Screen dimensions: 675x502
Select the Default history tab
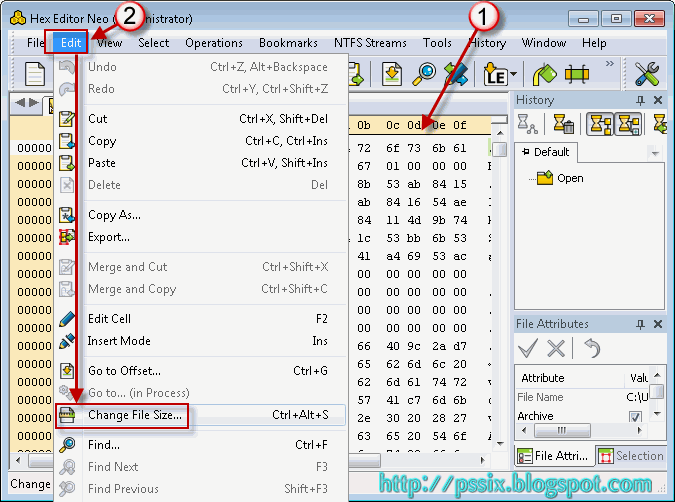pos(545,152)
